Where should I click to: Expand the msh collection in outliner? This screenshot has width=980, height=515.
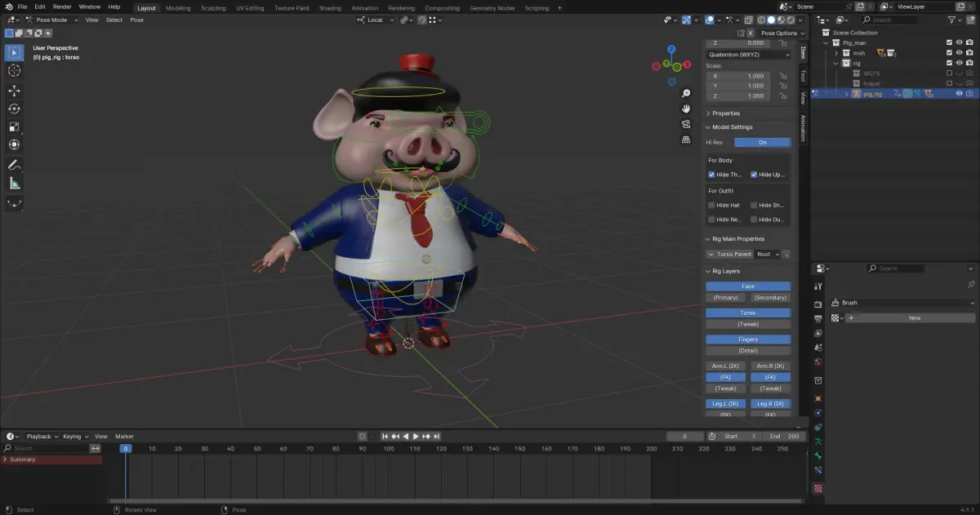click(x=836, y=52)
